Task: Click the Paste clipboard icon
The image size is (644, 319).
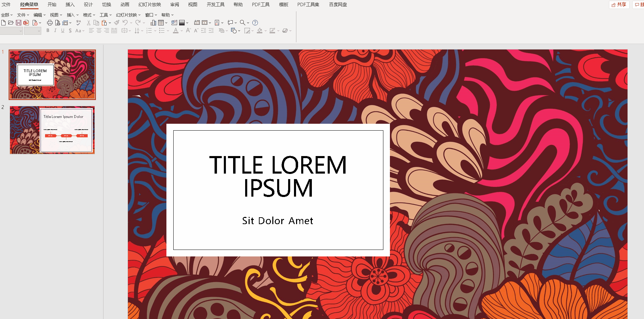Action: tap(104, 23)
